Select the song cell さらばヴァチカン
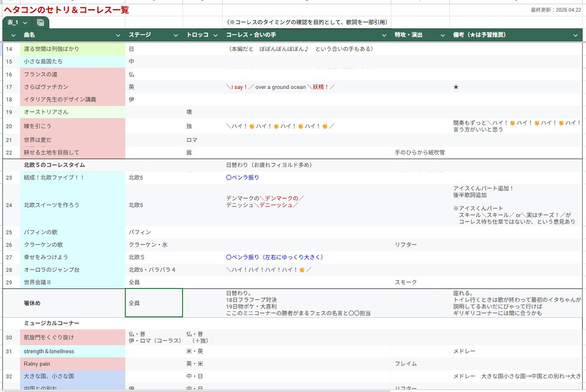 tap(73, 87)
